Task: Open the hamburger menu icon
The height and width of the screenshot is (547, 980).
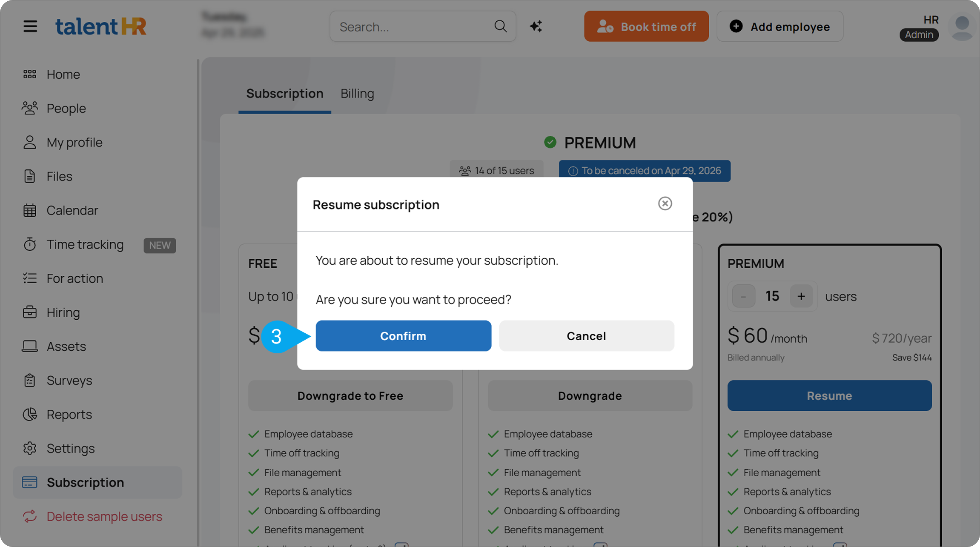Action: tap(30, 26)
